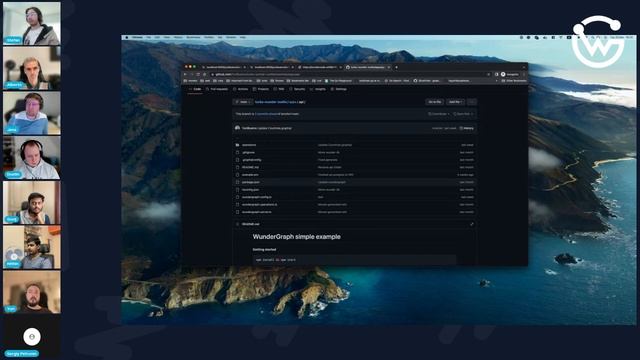Open the Add file dropdown

click(455, 102)
